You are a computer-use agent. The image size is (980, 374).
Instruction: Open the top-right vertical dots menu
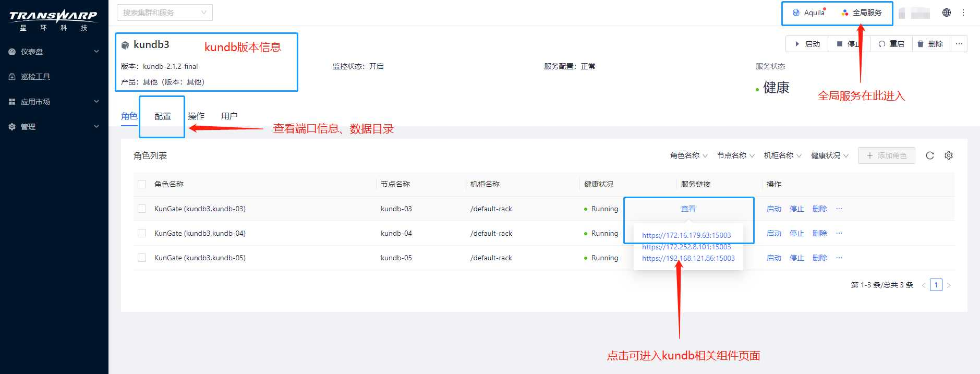click(x=963, y=13)
